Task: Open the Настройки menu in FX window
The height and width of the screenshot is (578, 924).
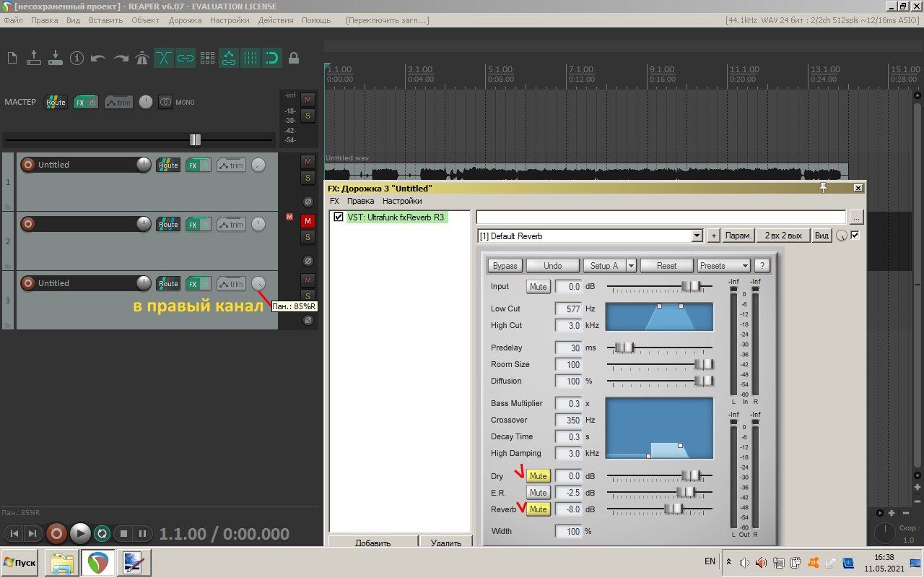Action: [x=402, y=201]
